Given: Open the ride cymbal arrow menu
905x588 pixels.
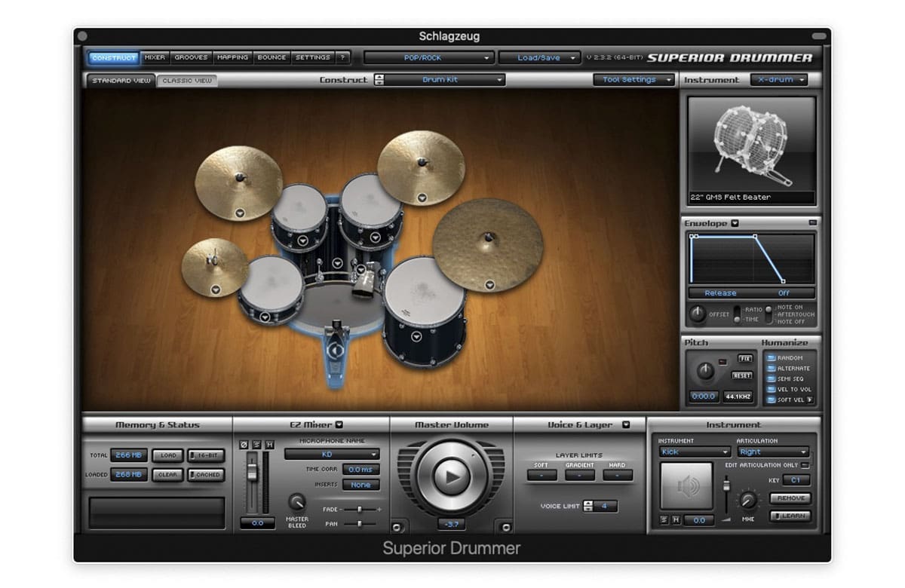Looking at the screenshot, I should (490, 284).
